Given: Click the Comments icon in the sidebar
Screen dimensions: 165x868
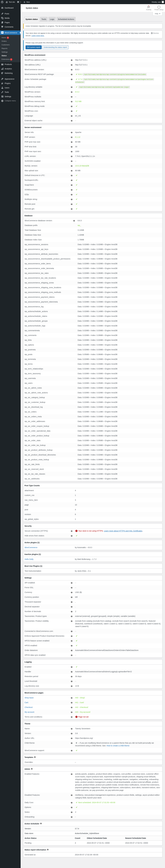Looking at the screenshot, I should pyautogui.click(x=2, y=27).
